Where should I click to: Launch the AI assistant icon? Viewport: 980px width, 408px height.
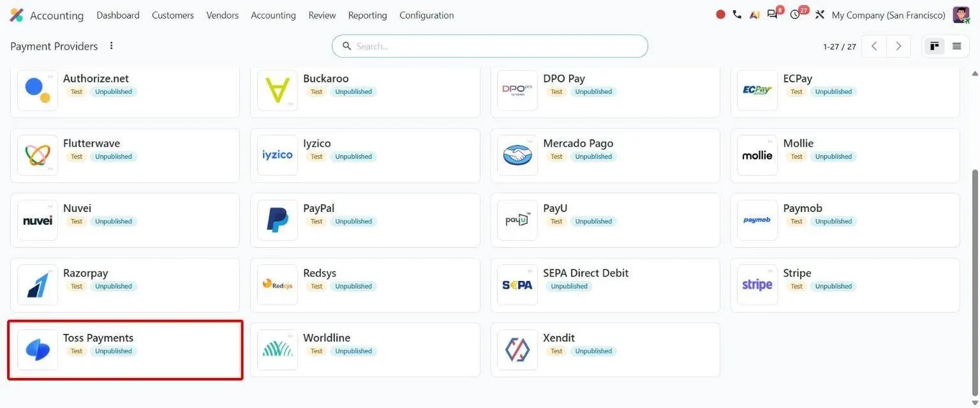tap(755, 15)
